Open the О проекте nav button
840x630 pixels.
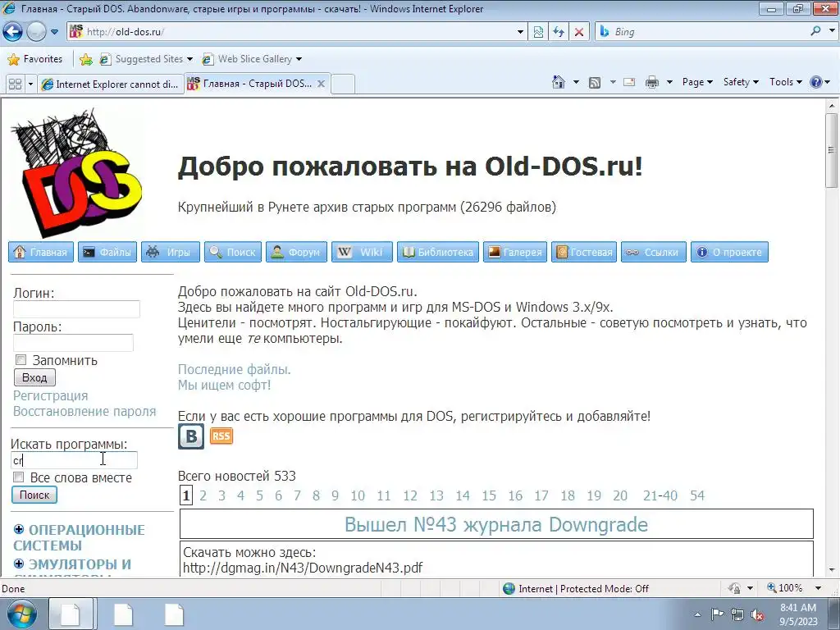point(729,253)
